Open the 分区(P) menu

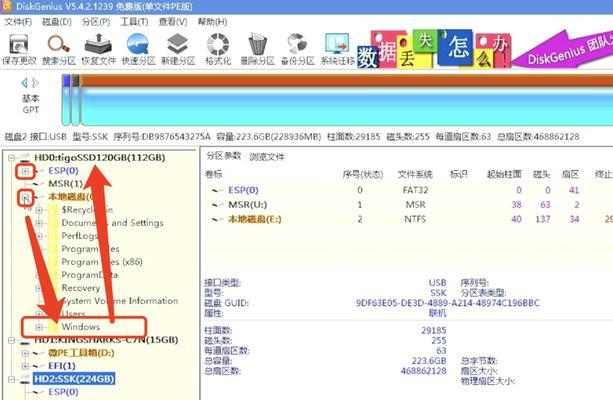click(96, 22)
